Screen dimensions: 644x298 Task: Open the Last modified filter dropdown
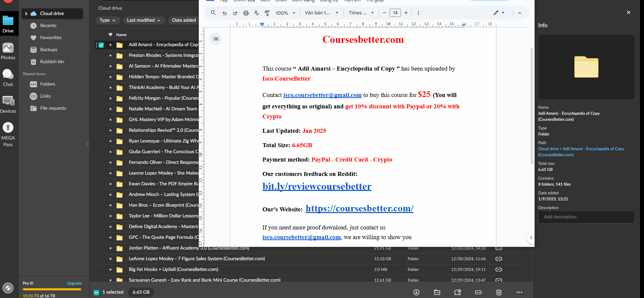click(144, 20)
